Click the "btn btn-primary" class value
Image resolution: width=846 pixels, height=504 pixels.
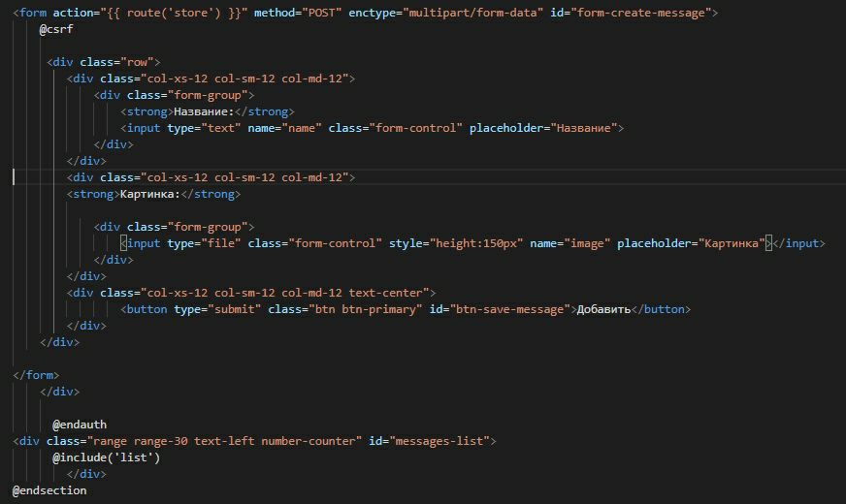(x=365, y=309)
